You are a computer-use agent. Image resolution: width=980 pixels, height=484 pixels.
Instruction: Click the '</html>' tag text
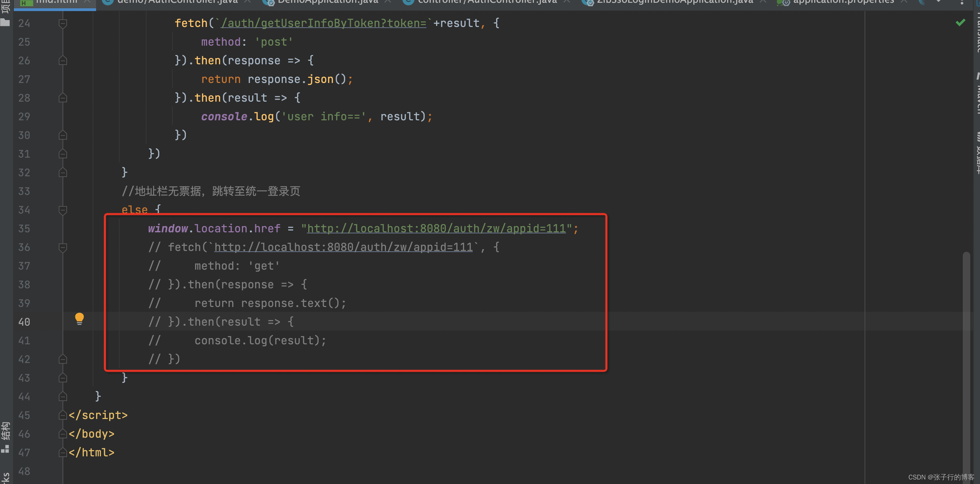pos(92,453)
